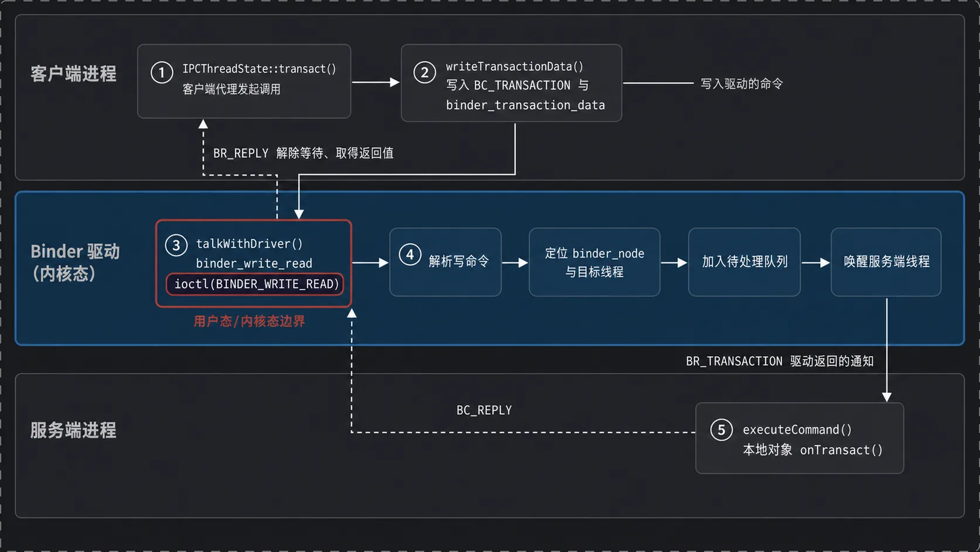Click the 客户端代理发起调用 caption
This screenshot has height=552, width=980.
[231, 89]
